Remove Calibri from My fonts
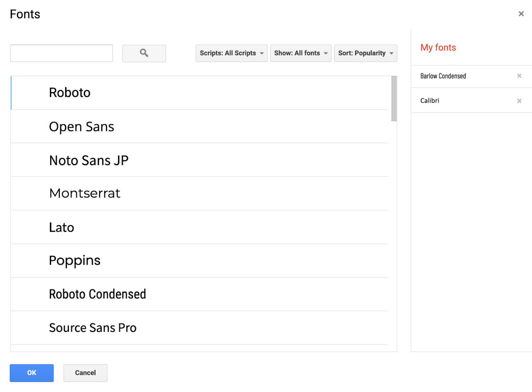 click(x=519, y=101)
